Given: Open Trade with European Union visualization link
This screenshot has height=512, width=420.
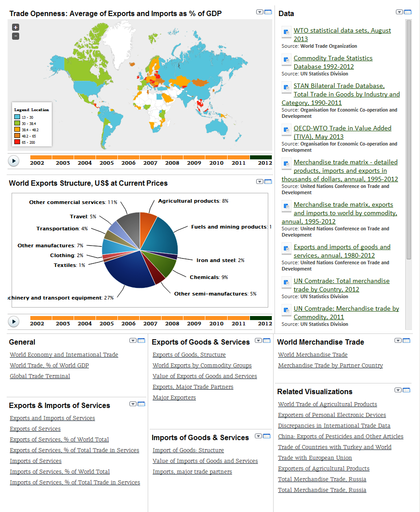Looking at the screenshot, I should pos(315,458).
